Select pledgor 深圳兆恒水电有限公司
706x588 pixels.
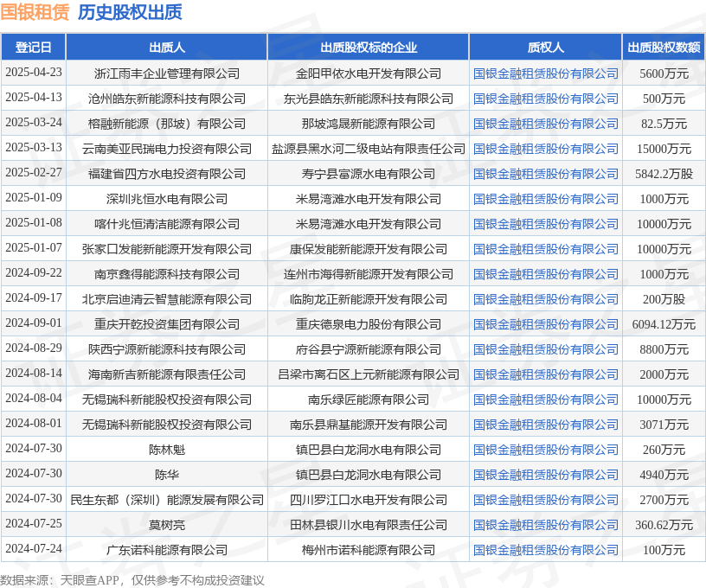[x=167, y=199]
